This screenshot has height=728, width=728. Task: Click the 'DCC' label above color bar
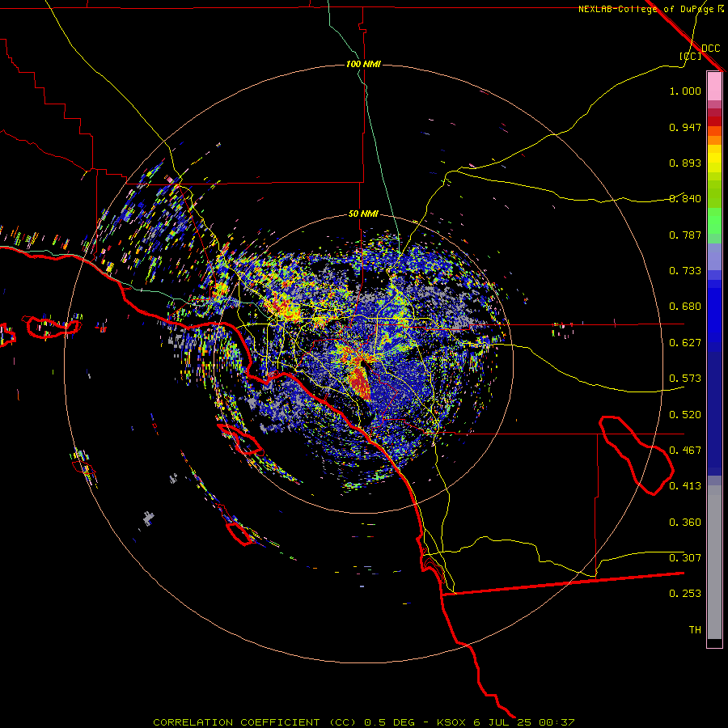711,49
